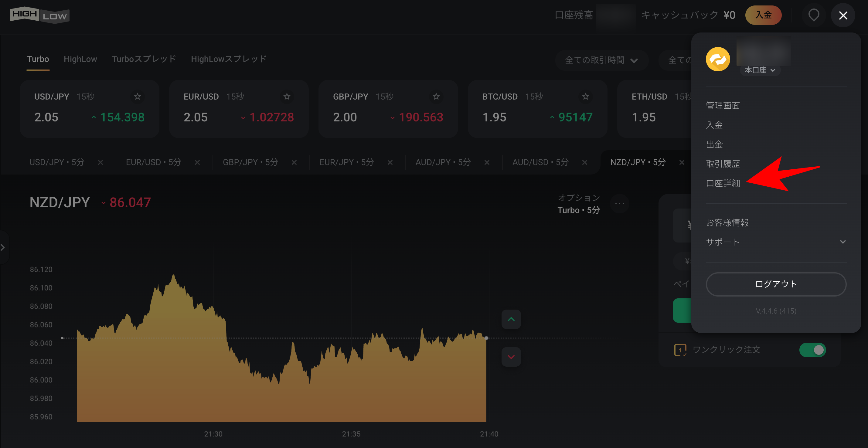Viewport: 868px width, 448px height.
Task: Close the EUR/USD・5分 chart tab
Action: click(x=197, y=163)
